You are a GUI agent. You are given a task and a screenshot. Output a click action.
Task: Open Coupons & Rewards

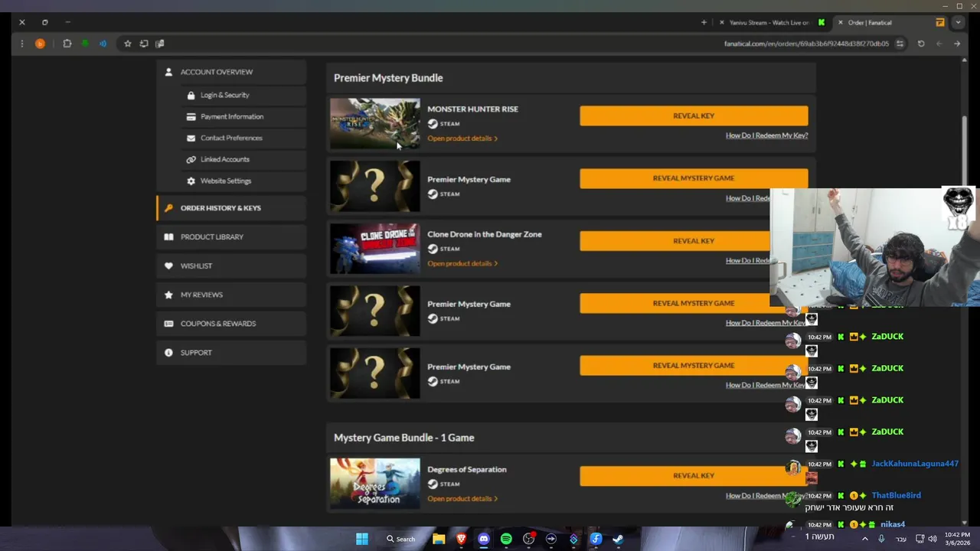231,324
